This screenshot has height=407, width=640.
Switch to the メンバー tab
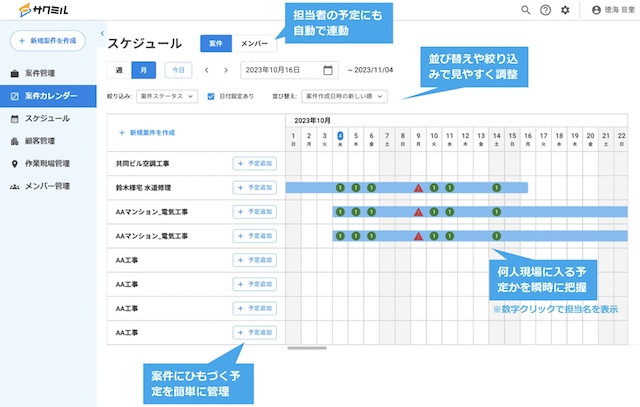point(255,43)
